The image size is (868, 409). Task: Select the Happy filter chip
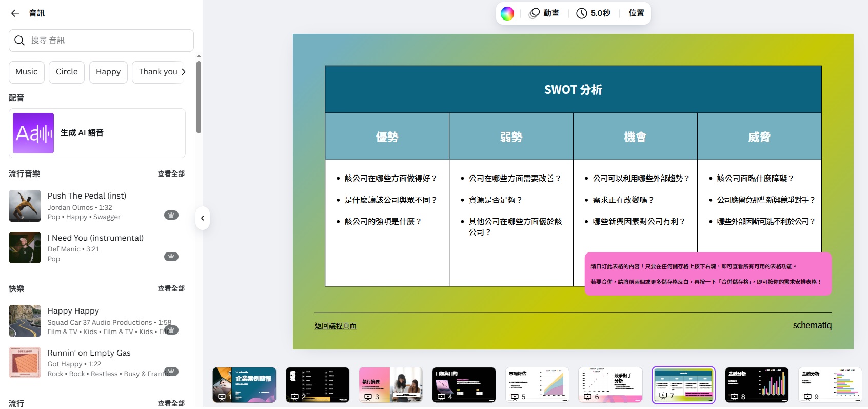[x=108, y=72]
